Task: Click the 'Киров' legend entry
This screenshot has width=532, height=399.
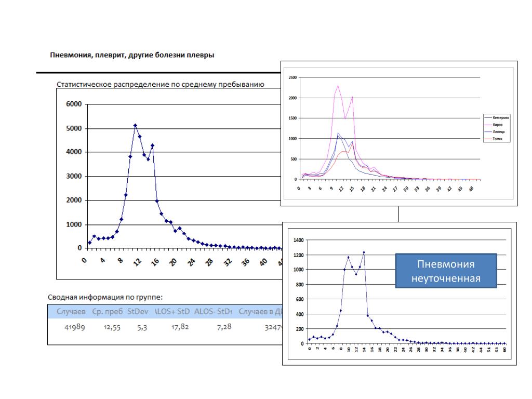Action: click(494, 125)
